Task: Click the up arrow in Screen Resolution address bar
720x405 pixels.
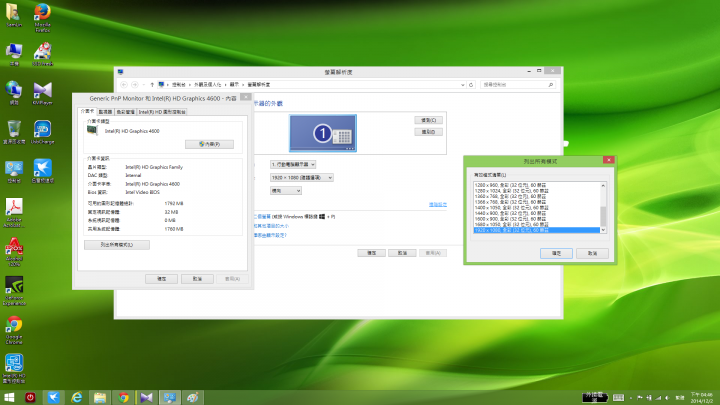Action: pyautogui.click(x=152, y=84)
